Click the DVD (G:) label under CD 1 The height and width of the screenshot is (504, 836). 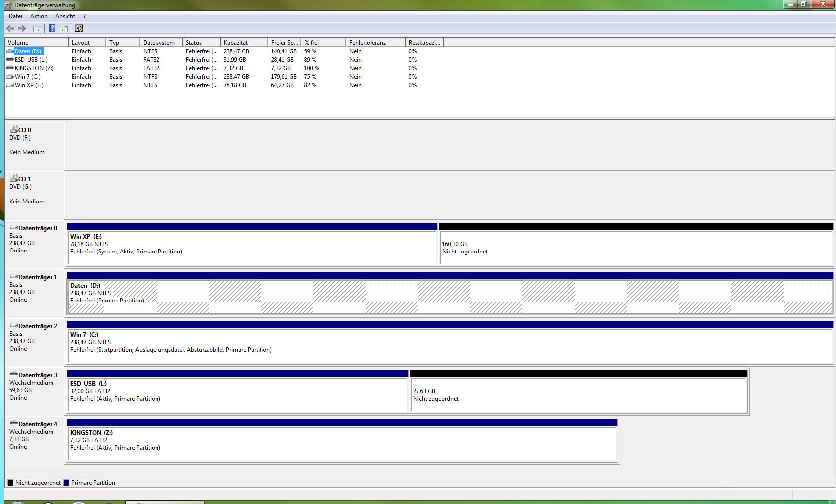point(20,187)
